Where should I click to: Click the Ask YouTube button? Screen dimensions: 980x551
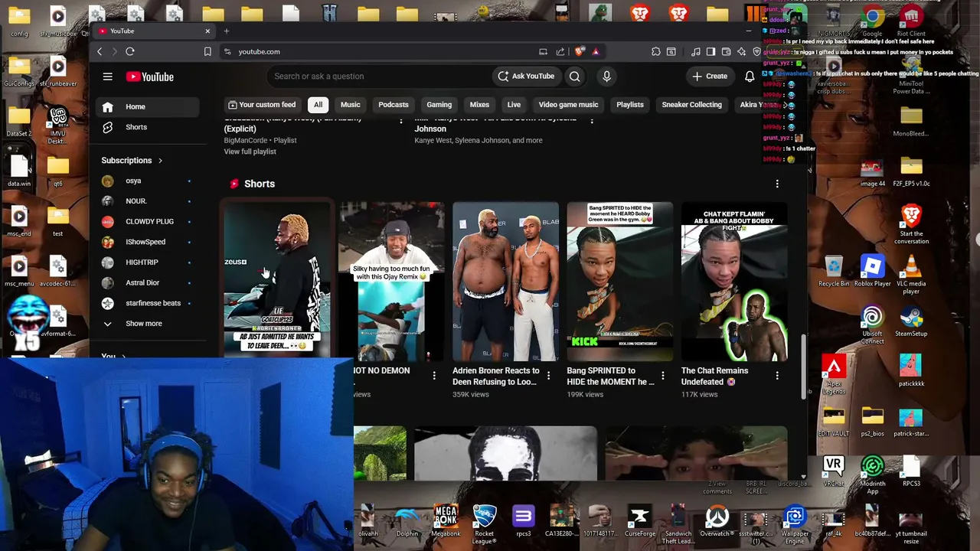526,77
